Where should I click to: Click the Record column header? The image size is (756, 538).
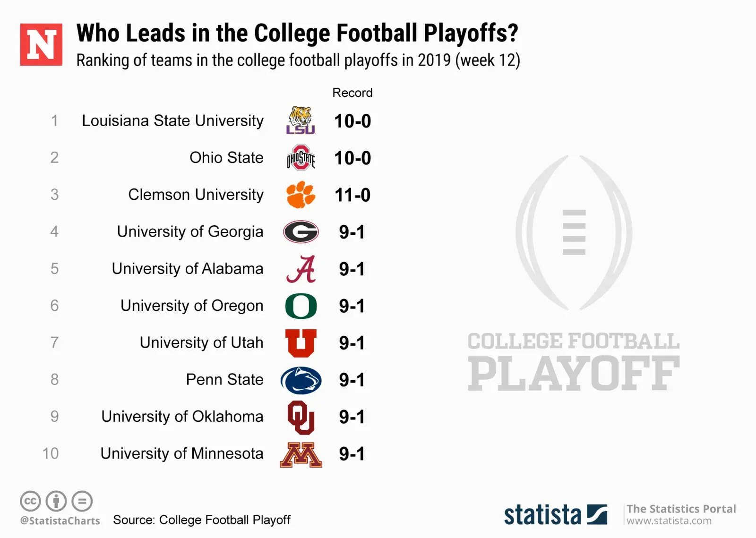[352, 93]
